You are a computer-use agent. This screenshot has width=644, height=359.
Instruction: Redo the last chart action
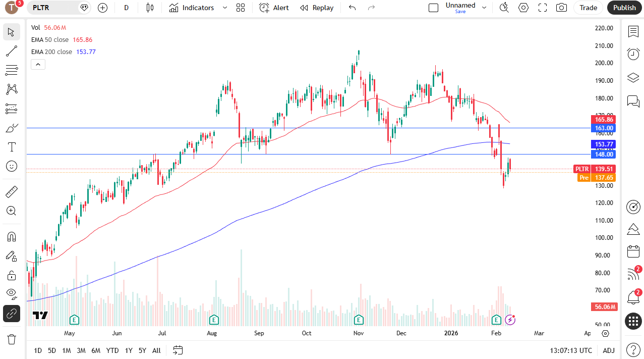click(372, 8)
